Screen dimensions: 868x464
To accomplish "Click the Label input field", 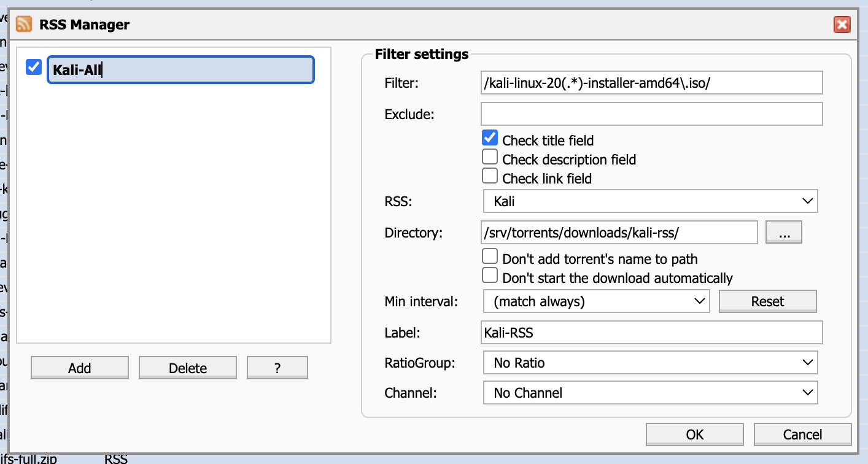I will (x=651, y=333).
